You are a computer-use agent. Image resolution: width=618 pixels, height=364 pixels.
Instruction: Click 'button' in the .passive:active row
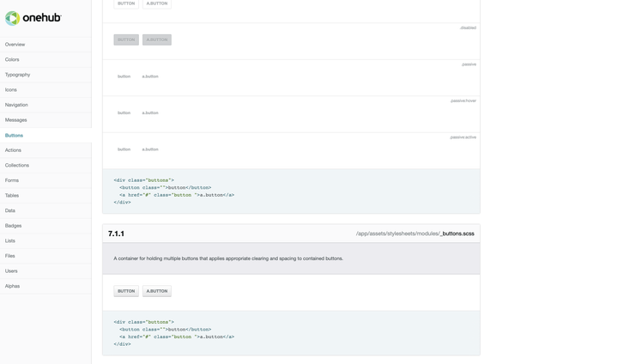pyautogui.click(x=124, y=149)
